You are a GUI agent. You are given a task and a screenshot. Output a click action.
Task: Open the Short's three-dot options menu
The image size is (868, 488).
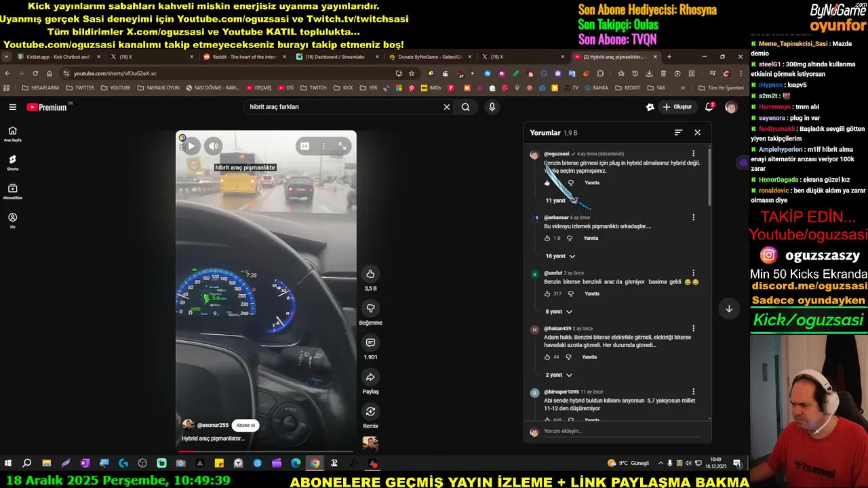coord(323,146)
